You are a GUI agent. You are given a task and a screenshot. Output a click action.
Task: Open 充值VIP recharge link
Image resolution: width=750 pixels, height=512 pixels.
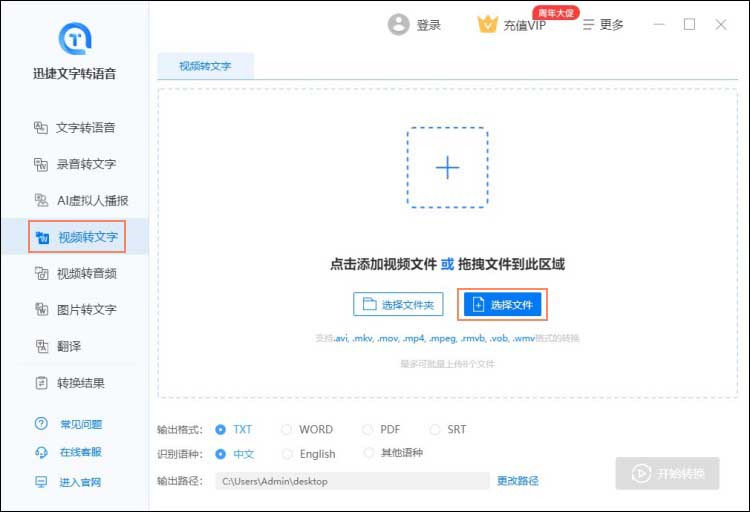(525, 25)
